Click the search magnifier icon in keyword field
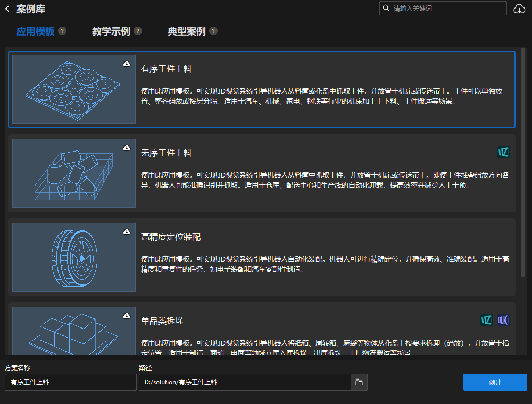Screen dimensions: 532x404 [386, 8]
